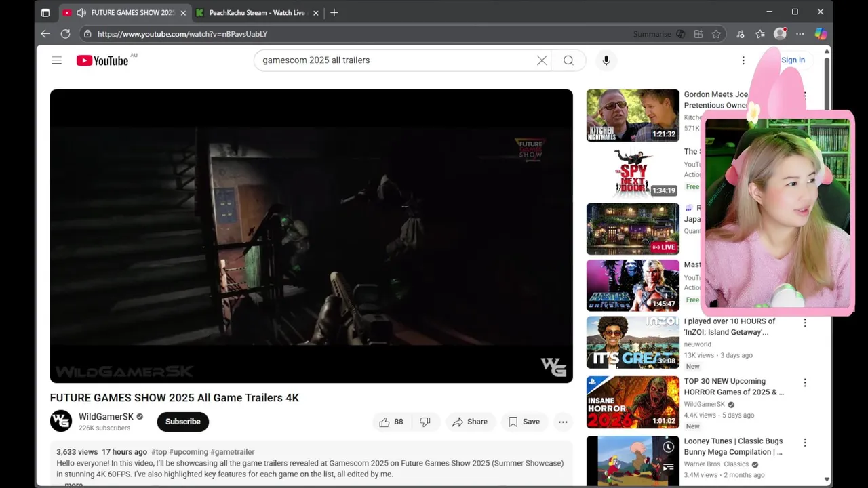Open more actions under the video
Screen dimensions: 868x488
point(563,422)
